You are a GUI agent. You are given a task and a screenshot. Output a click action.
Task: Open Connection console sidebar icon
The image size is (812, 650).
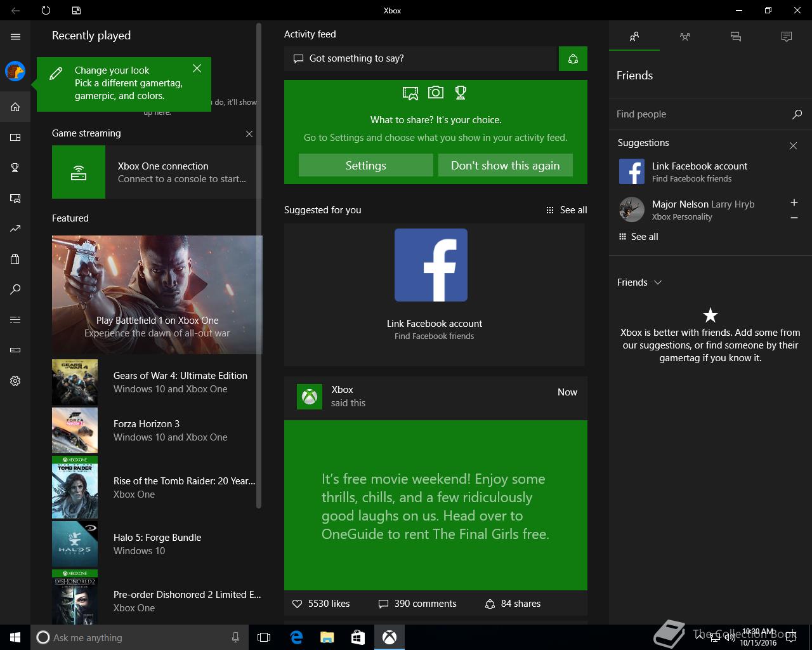[x=15, y=350]
